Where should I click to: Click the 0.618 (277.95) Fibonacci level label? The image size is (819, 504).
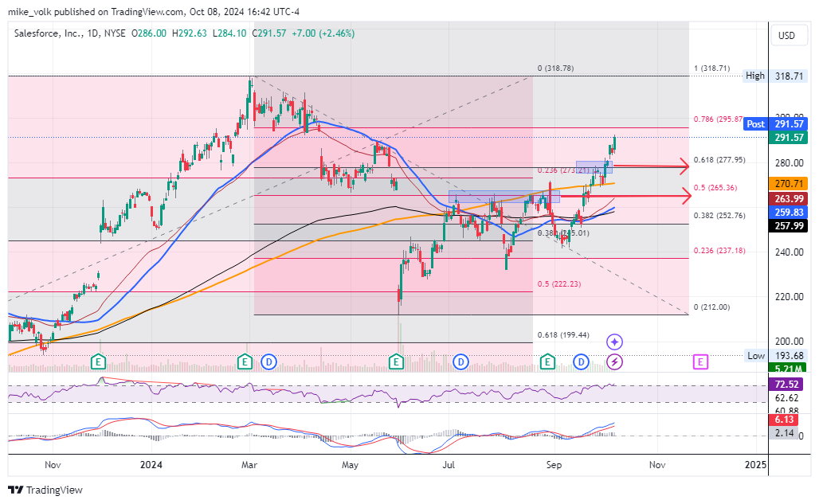coord(719,160)
